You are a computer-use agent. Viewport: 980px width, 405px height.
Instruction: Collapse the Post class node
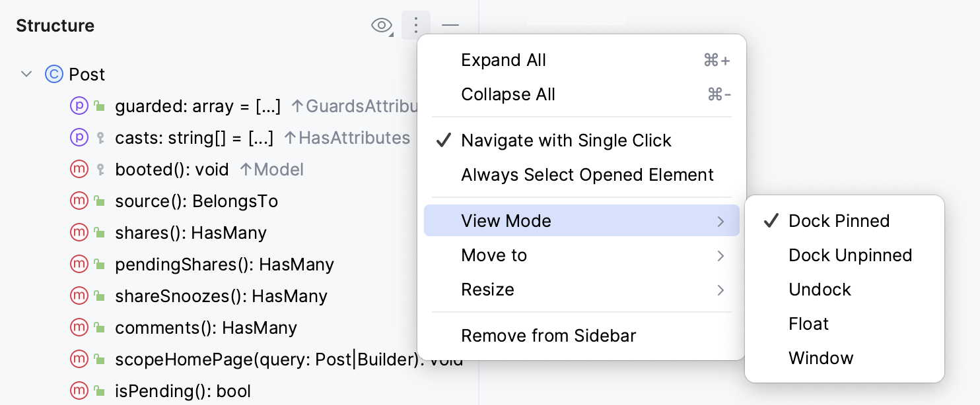[x=26, y=74]
